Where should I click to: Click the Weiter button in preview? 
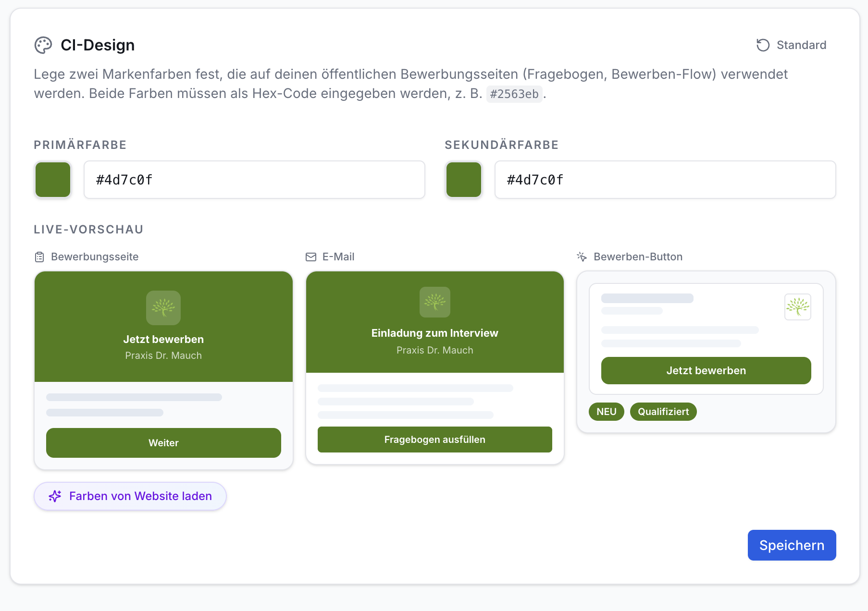pyautogui.click(x=163, y=443)
